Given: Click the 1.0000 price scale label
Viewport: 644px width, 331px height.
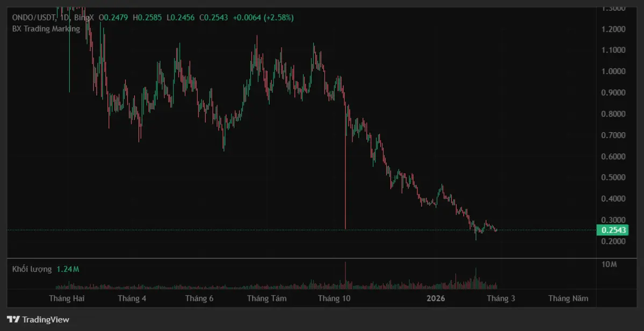Looking at the screenshot, I should (613, 71).
